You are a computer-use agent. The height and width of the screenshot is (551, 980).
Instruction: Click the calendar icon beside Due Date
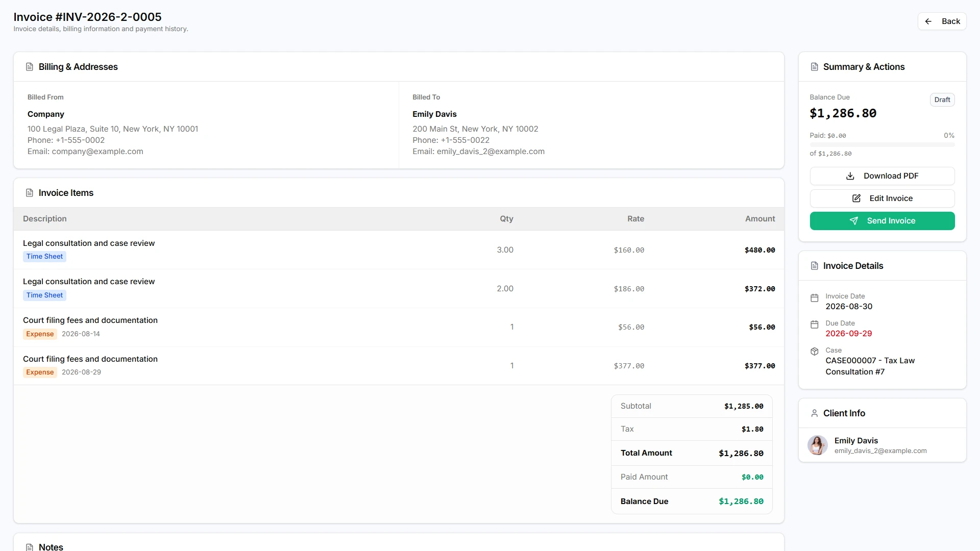(x=815, y=324)
